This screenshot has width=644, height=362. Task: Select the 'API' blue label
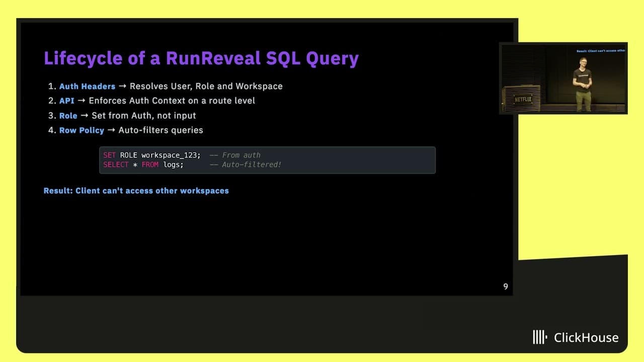66,101
